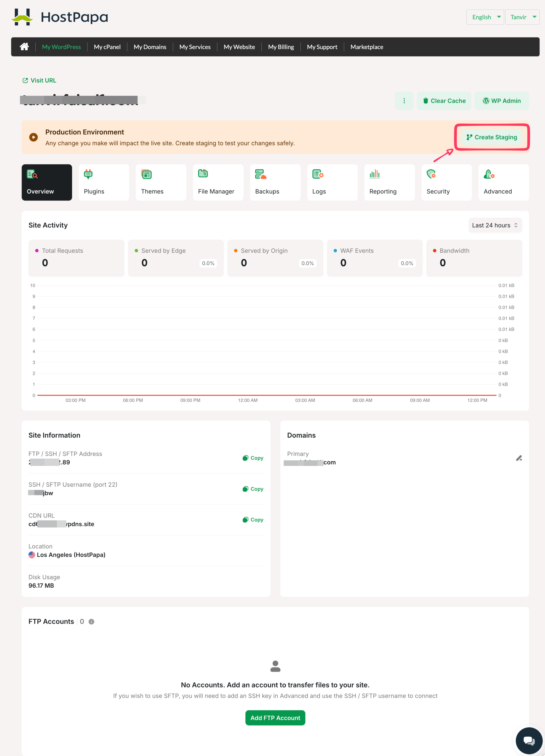The image size is (545, 756).
Task: Click the United States flag icon
Action: (x=32, y=555)
